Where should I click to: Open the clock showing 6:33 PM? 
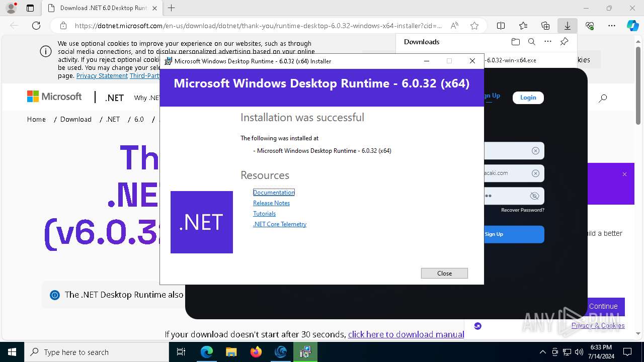601,352
